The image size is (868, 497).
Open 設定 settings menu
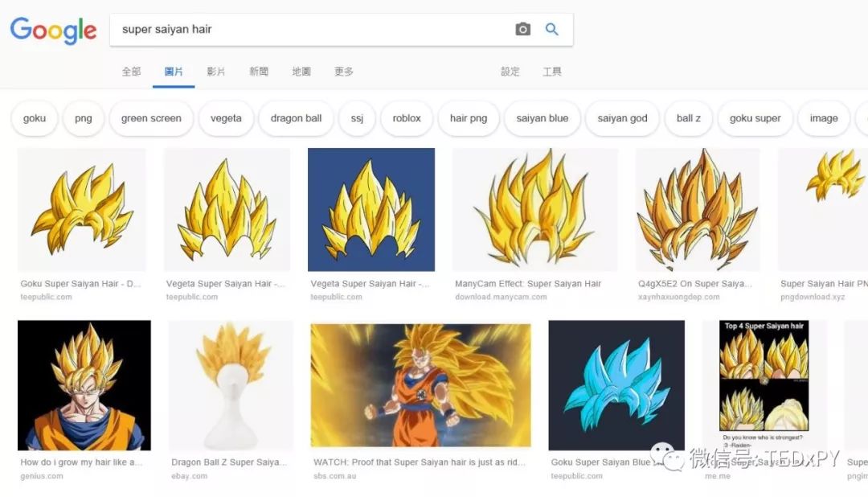510,72
